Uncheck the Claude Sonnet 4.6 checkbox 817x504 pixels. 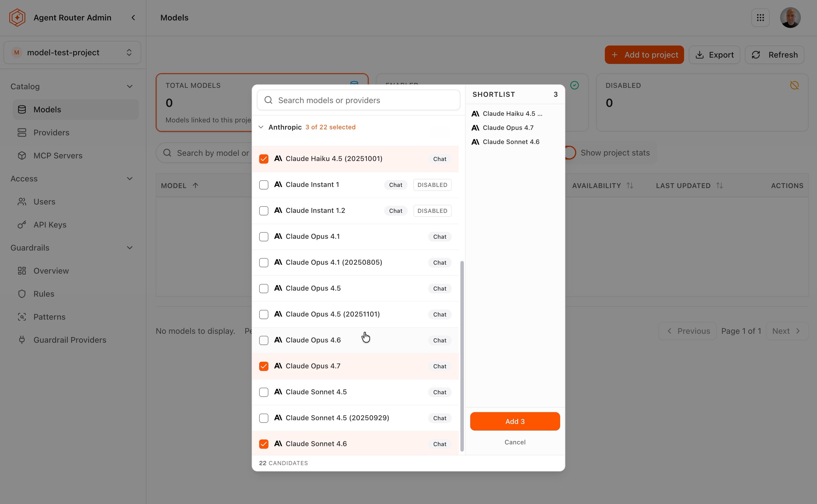click(263, 444)
